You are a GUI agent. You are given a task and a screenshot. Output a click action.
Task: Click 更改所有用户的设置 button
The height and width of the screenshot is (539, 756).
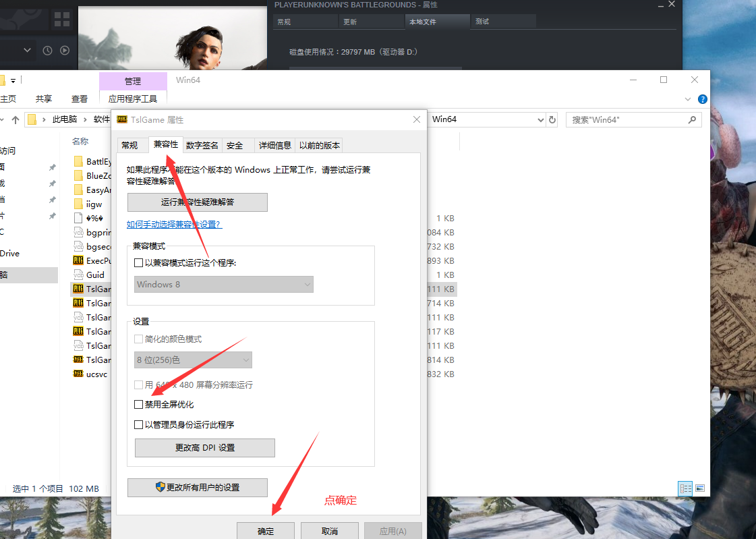pyautogui.click(x=198, y=488)
